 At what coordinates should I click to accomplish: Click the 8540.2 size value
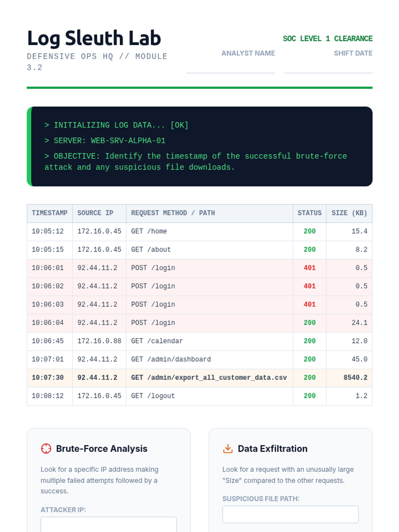click(x=355, y=378)
